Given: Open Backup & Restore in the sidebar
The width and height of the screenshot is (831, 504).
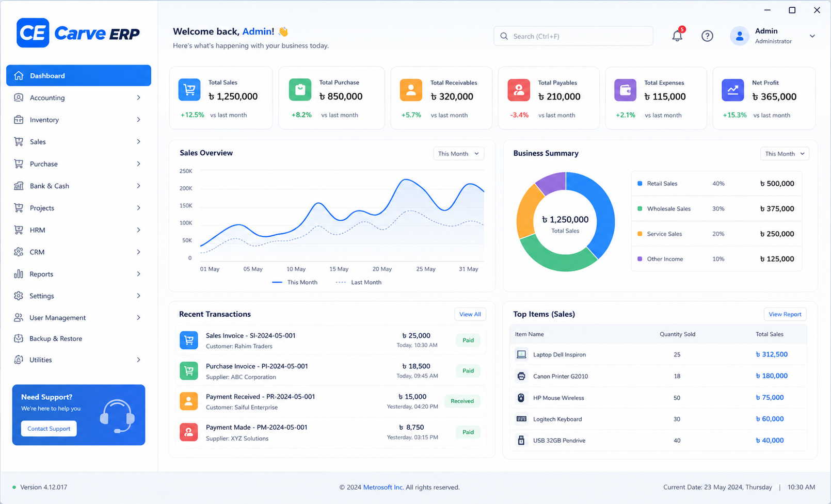Looking at the screenshot, I should pyautogui.click(x=78, y=338).
